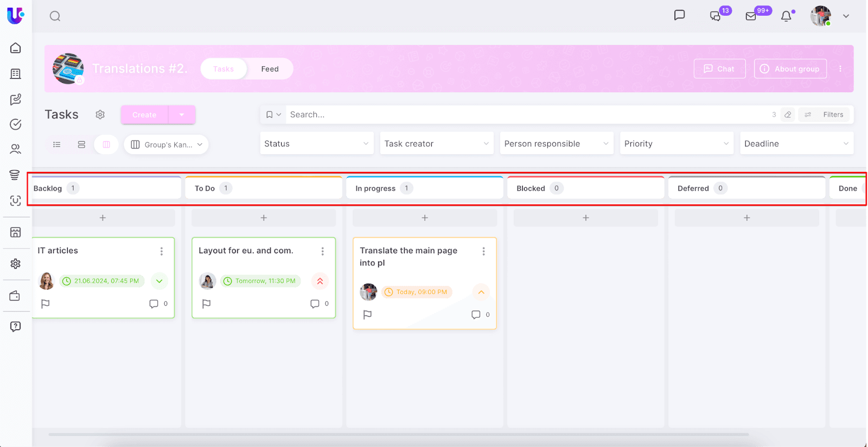This screenshot has width=868, height=447.
Task: Switch to list view layout
Action: (56, 145)
